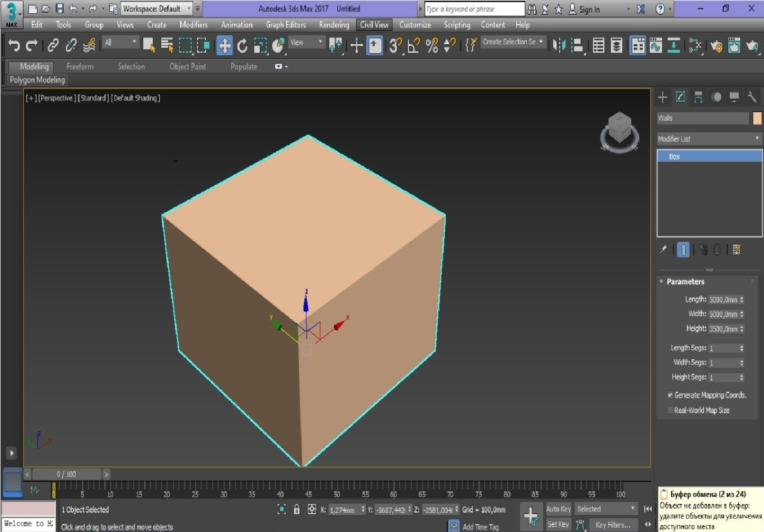This screenshot has height=532, width=764.
Task: Collapse the Parameters rollout
Action: pos(685,282)
